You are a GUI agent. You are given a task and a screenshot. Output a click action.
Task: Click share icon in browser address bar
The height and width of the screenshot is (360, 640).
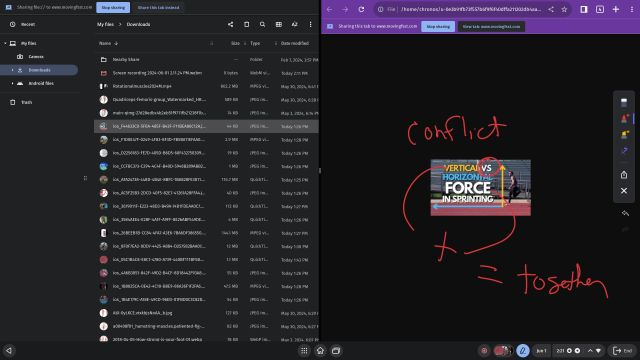pos(551,9)
